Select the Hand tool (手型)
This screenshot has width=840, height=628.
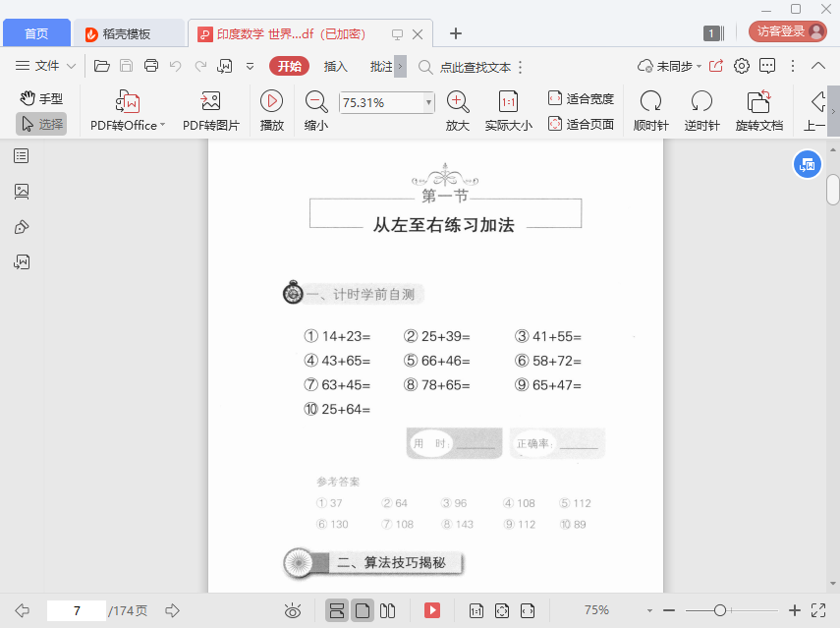pyautogui.click(x=41, y=98)
